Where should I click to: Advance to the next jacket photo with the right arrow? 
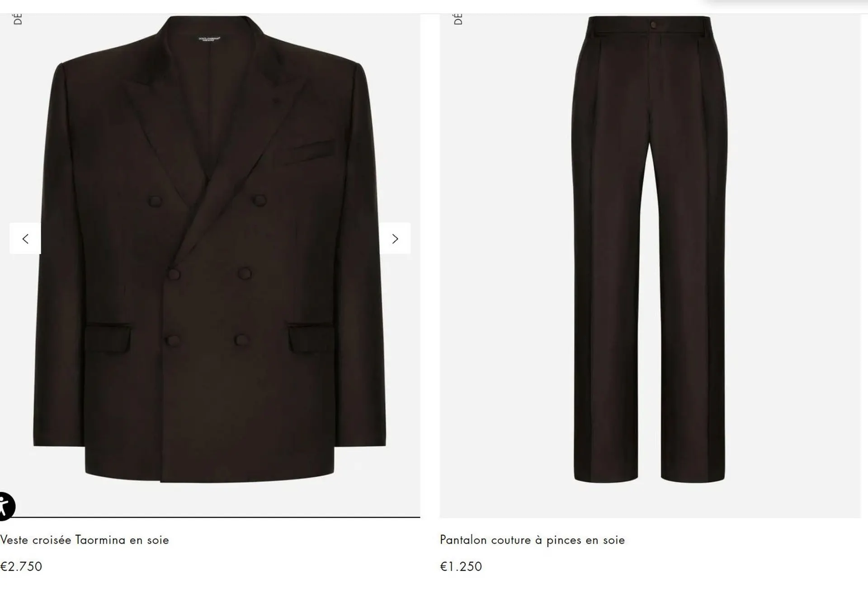click(x=395, y=239)
